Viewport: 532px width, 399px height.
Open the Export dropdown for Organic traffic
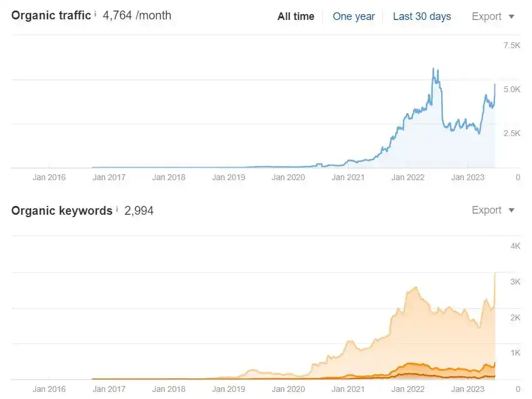click(493, 16)
